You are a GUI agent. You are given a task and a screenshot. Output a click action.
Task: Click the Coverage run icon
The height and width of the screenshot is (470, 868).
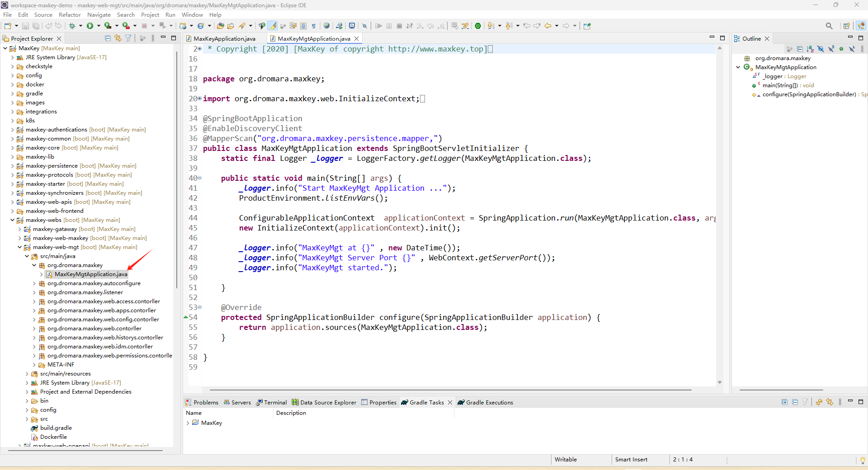(x=108, y=26)
